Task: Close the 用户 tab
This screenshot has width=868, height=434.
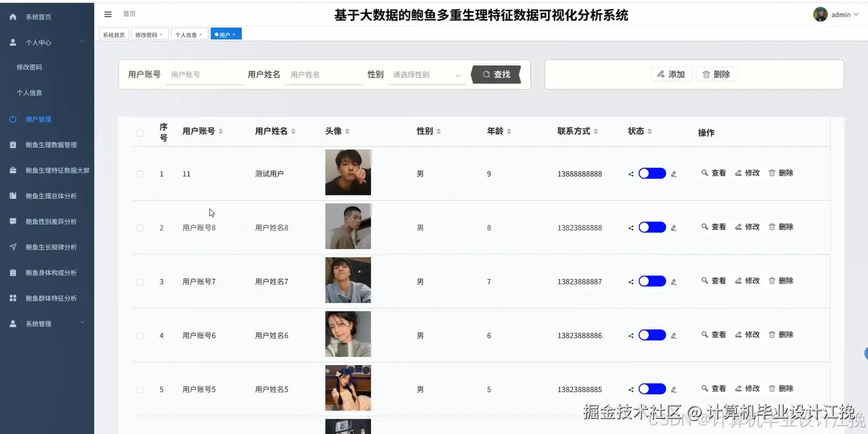Action: click(234, 34)
